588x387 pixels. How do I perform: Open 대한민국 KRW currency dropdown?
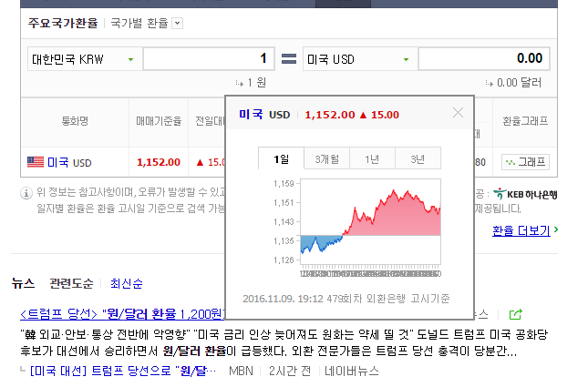pos(82,59)
